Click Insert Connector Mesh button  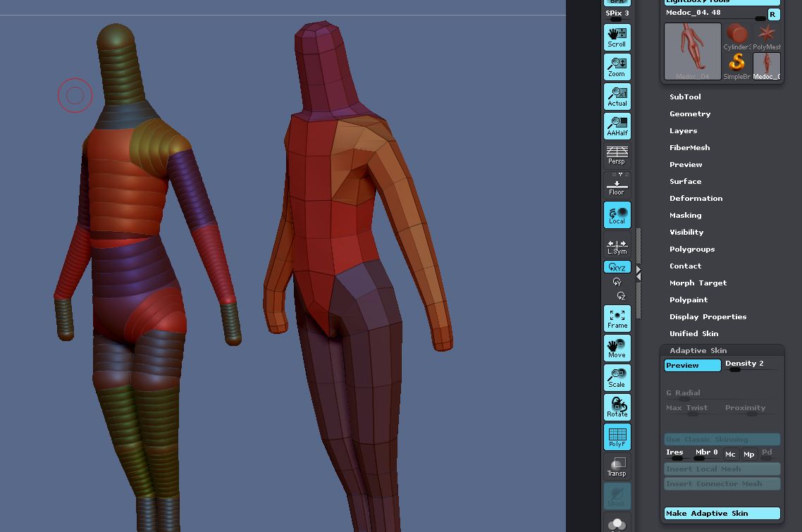pos(722,484)
